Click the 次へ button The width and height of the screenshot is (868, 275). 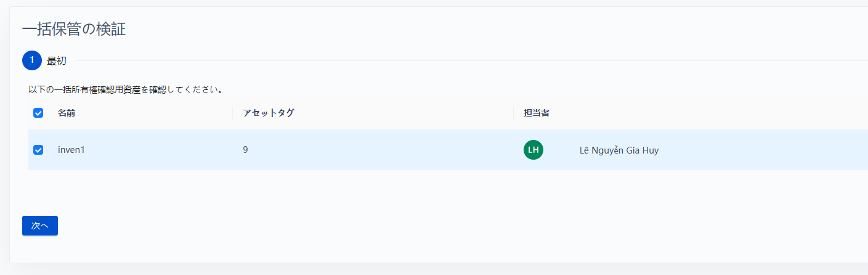pos(40,226)
